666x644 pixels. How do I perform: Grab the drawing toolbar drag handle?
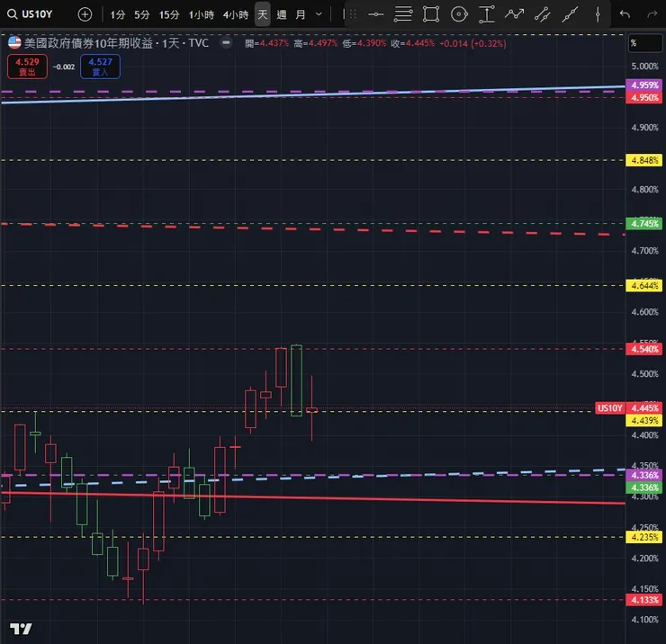(x=353, y=14)
